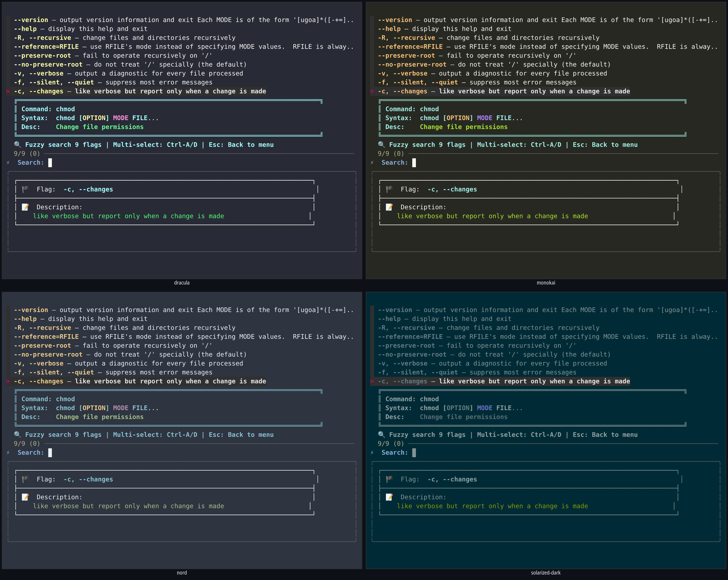Click the red selection pointer in solarized-dark list

pyautogui.click(x=372, y=381)
